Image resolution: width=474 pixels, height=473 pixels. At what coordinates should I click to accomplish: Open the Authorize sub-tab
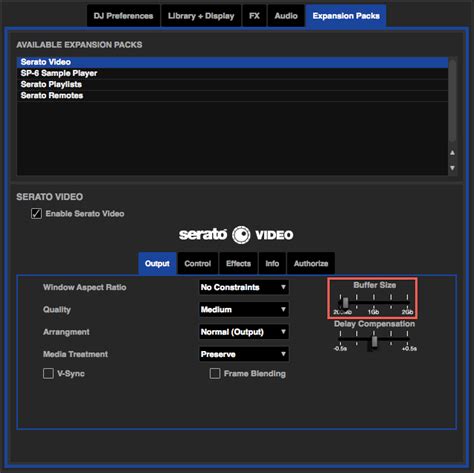tap(311, 263)
